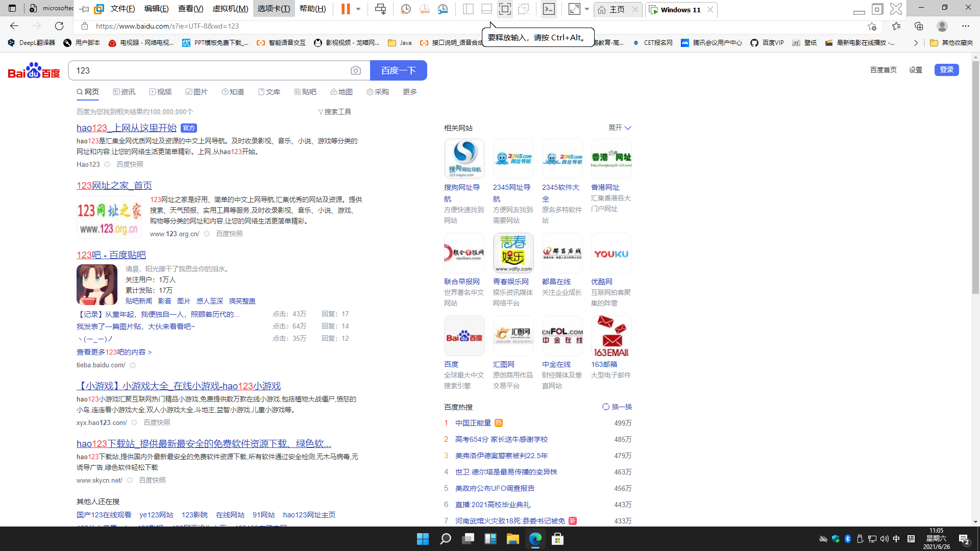The width and height of the screenshot is (980, 551).
Task: Open the 帮助(H) menu
Action: (312, 9)
